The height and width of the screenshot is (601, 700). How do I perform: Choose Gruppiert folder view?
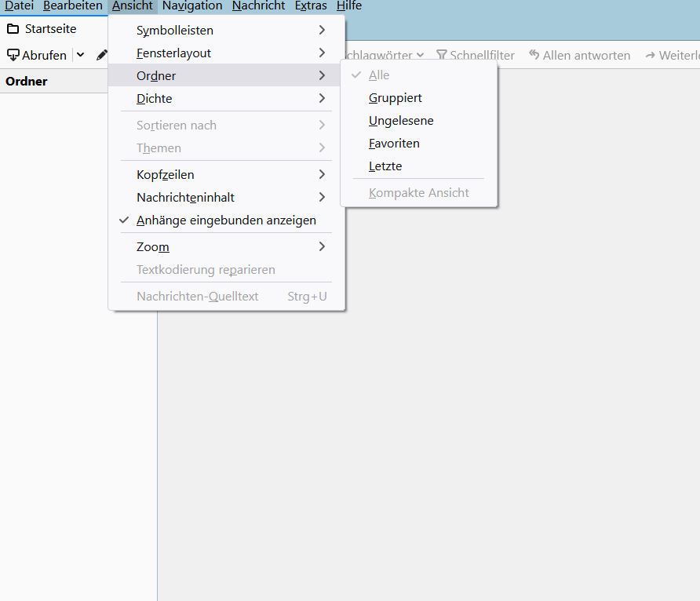pos(419,98)
